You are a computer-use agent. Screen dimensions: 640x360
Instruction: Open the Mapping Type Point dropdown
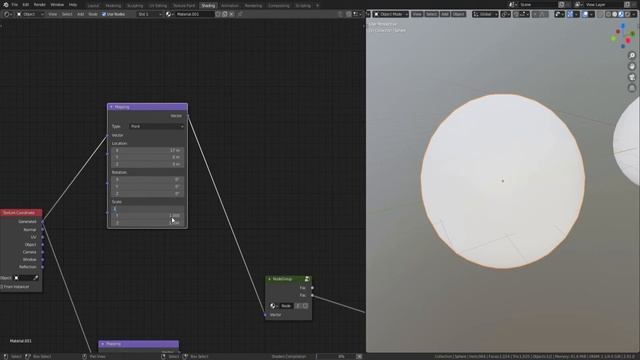[x=157, y=127]
